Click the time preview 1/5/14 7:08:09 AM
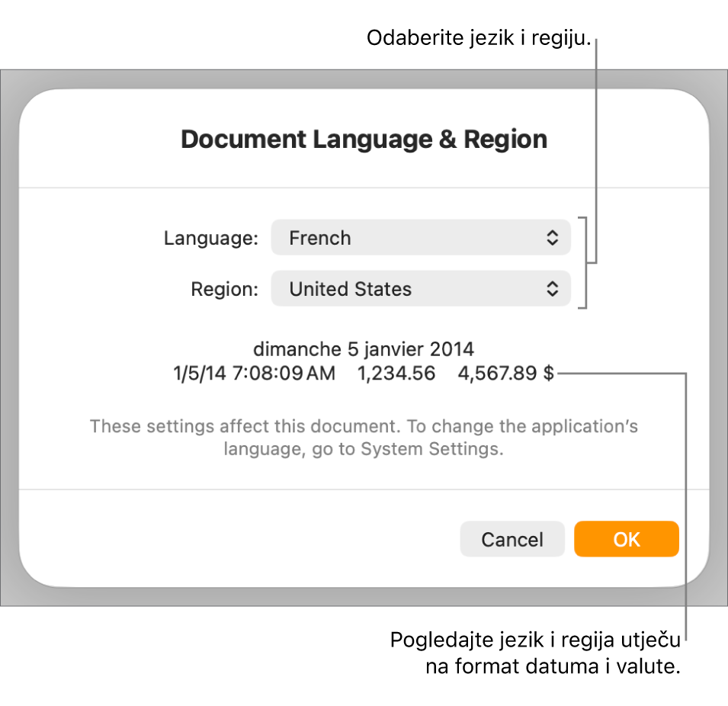728x706 pixels. pos(254,374)
